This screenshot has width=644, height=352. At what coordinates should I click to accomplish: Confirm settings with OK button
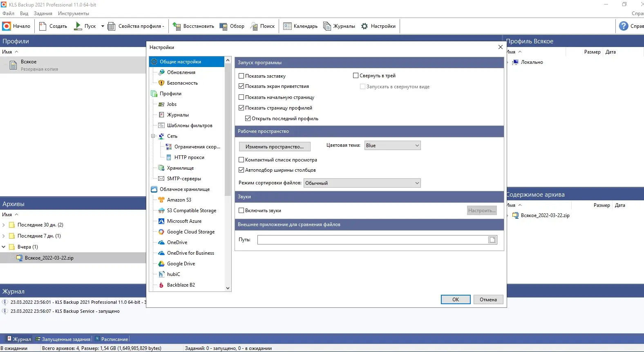456,300
